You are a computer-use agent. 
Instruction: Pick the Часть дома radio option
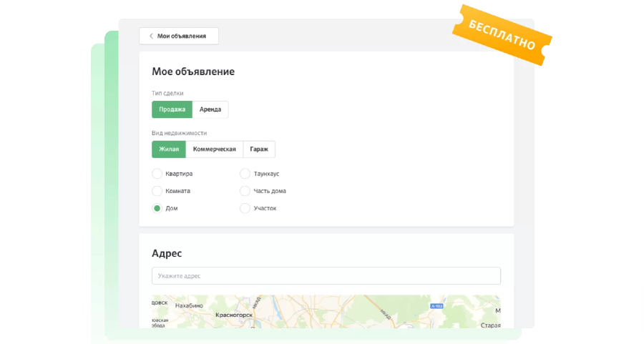click(245, 191)
